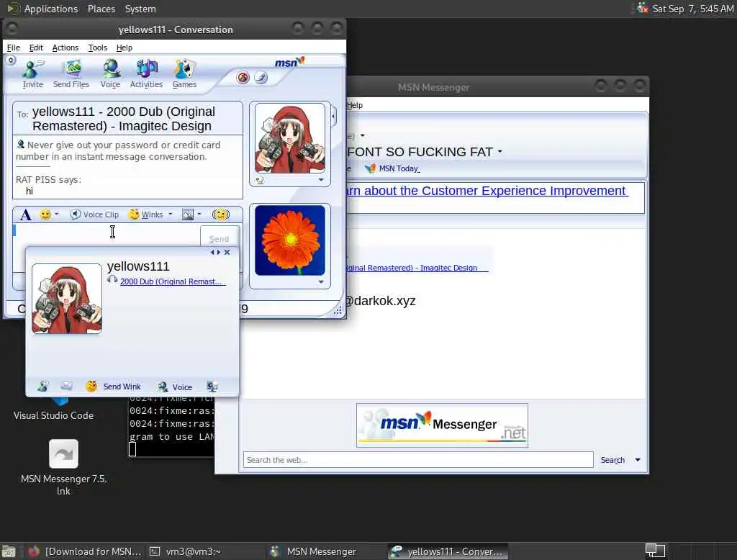Screen dimensions: 737x560
Task: Open the File menu in conversation window
Action: [14, 48]
